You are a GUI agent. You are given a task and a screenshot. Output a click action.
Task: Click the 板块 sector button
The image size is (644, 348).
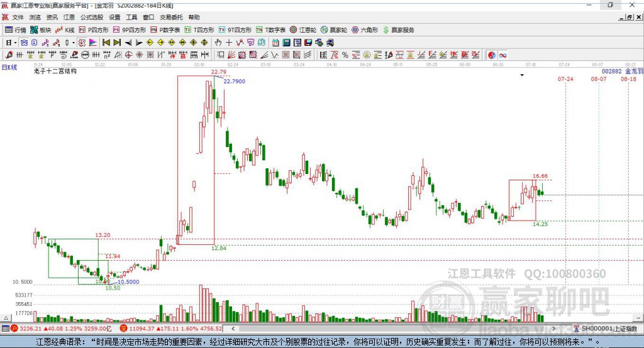point(41,30)
